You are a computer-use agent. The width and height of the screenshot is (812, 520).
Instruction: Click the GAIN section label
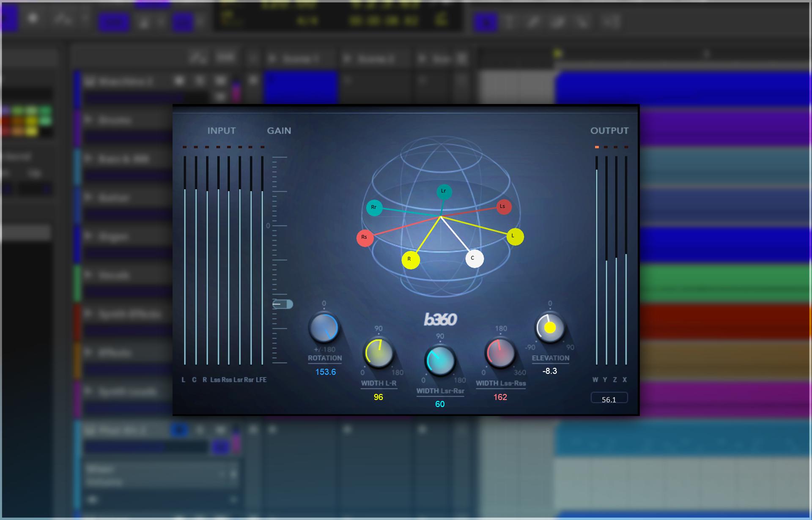[x=279, y=131]
